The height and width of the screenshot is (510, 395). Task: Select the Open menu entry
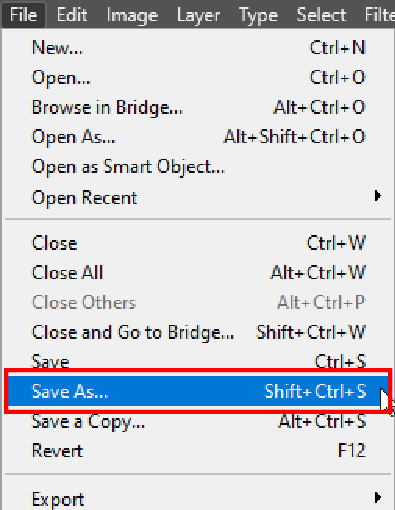198,77
